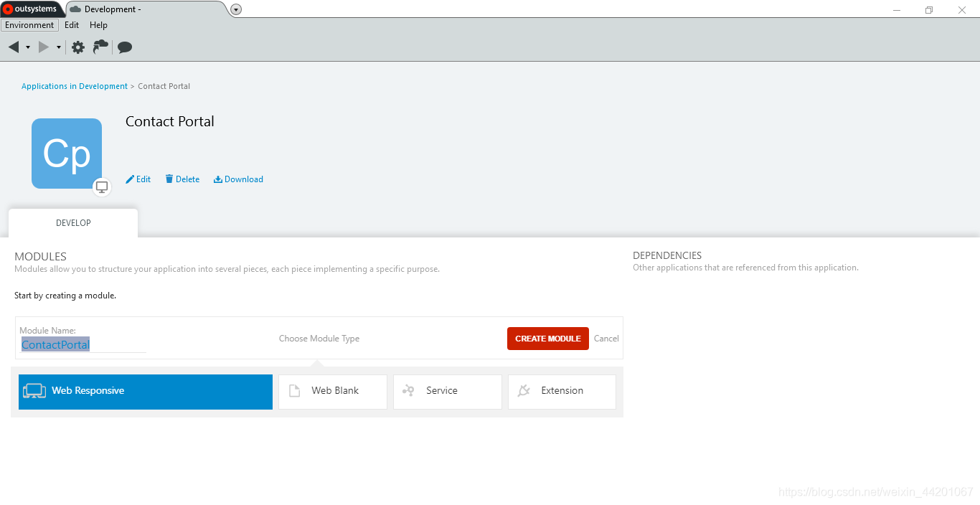The image size is (980, 505).
Task: Click the back navigation arrow
Action: 14,47
